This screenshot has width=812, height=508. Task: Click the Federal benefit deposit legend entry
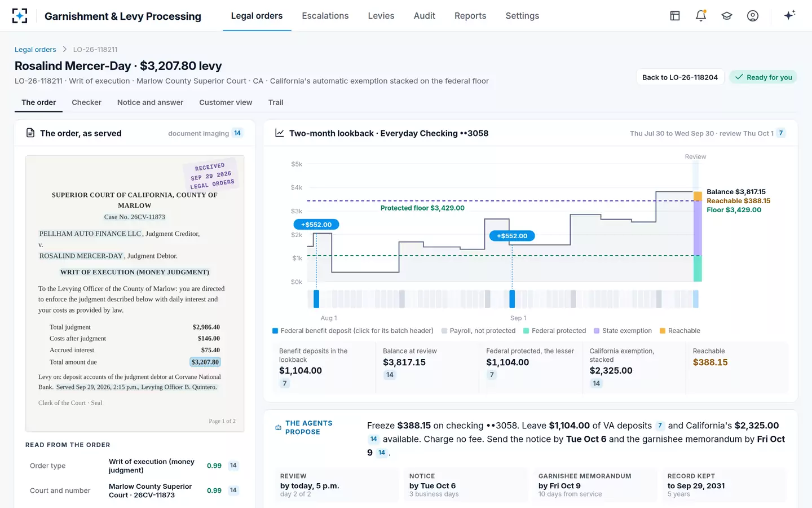pos(353,331)
